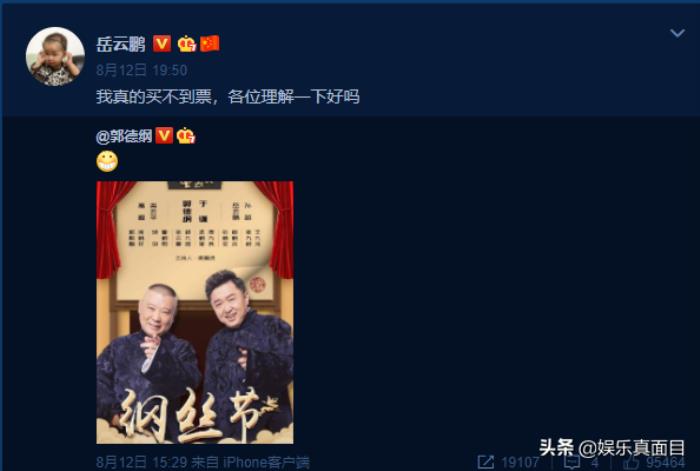Enlarge the 纲丝节 poster image
The width and height of the screenshot is (700, 471).
click(x=195, y=313)
